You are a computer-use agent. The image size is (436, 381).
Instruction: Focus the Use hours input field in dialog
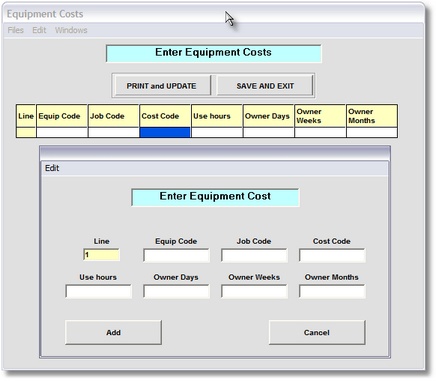[98, 292]
